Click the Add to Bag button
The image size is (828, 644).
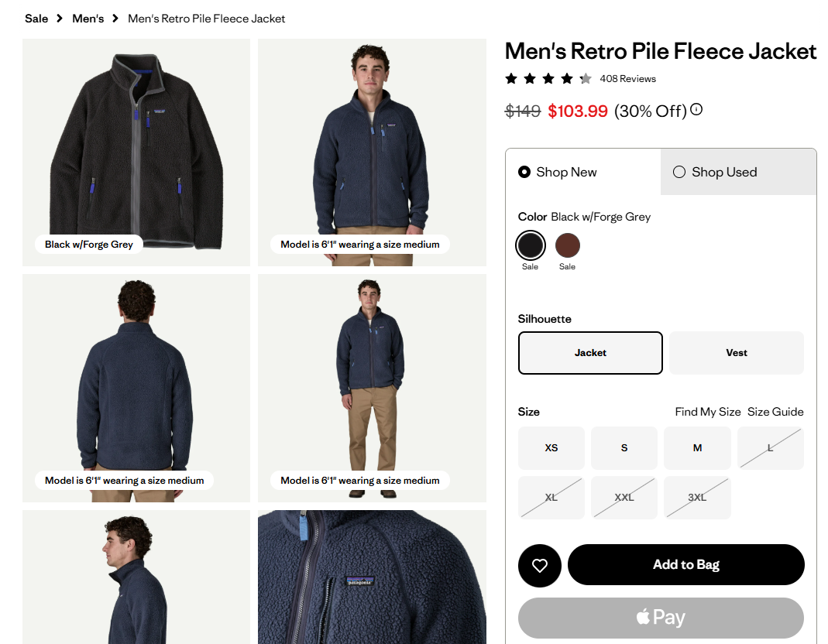pos(685,565)
